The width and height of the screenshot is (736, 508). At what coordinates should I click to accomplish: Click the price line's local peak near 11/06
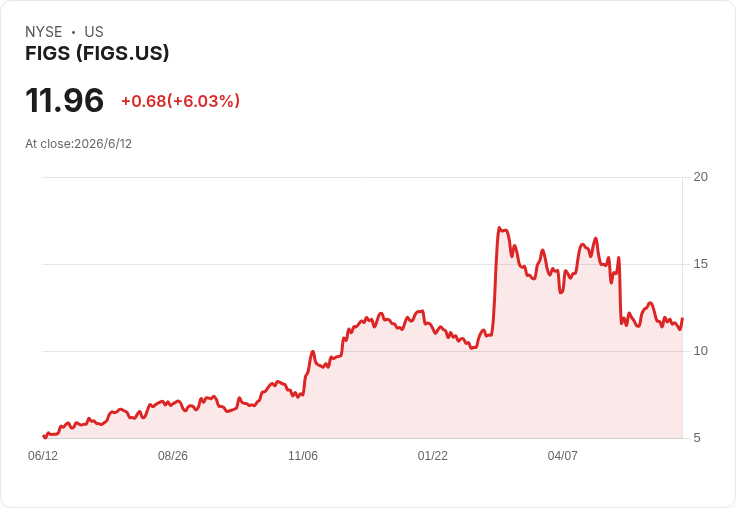coord(313,351)
